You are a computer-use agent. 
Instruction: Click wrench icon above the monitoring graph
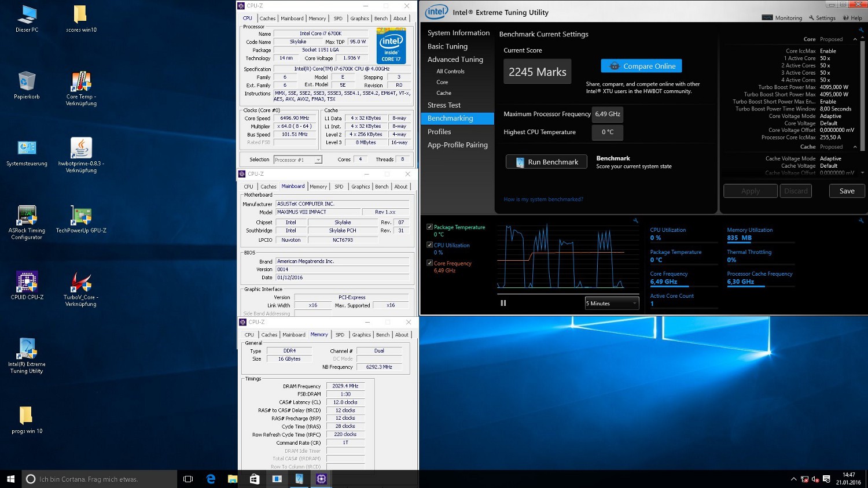tap(635, 221)
